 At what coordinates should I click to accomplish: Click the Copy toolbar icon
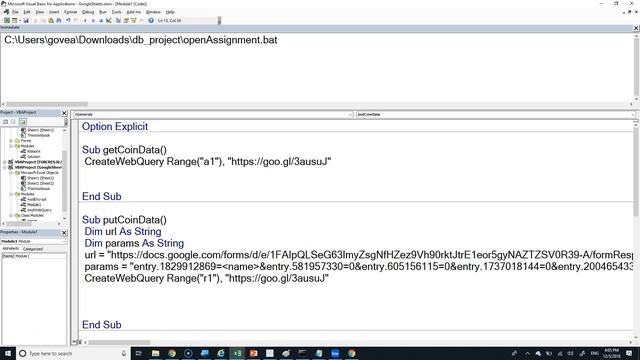[x=43, y=20]
